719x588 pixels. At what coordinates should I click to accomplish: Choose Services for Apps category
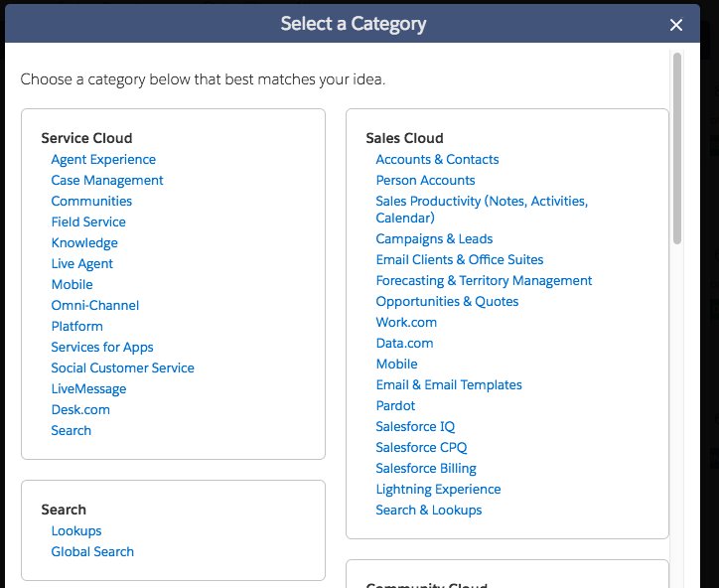click(x=102, y=348)
